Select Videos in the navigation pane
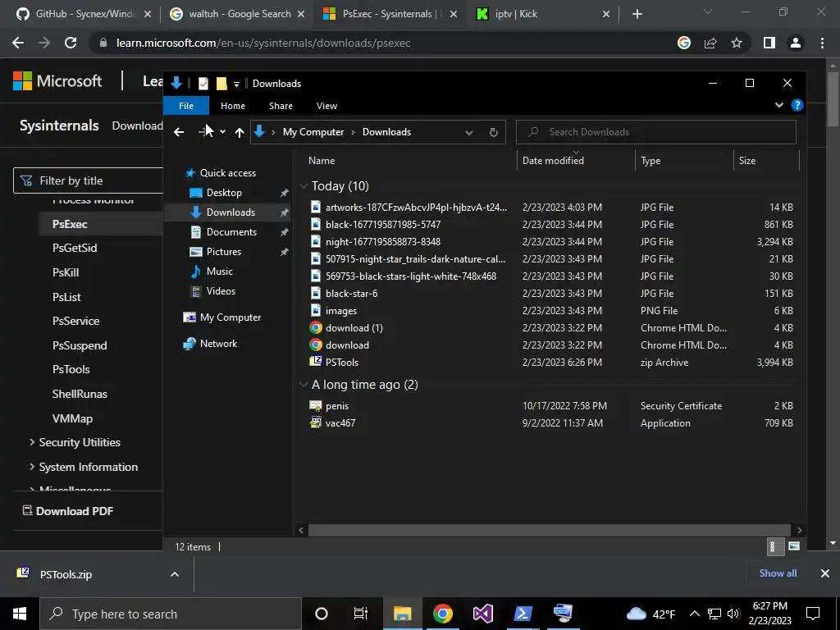The height and width of the screenshot is (630, 840). (x=221, y=291)
